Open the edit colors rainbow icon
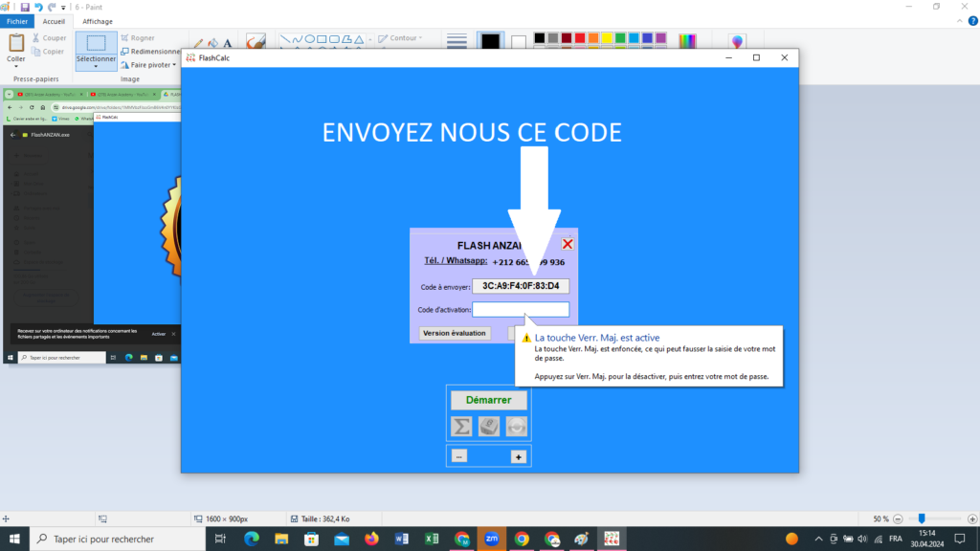 click(687, 41)
